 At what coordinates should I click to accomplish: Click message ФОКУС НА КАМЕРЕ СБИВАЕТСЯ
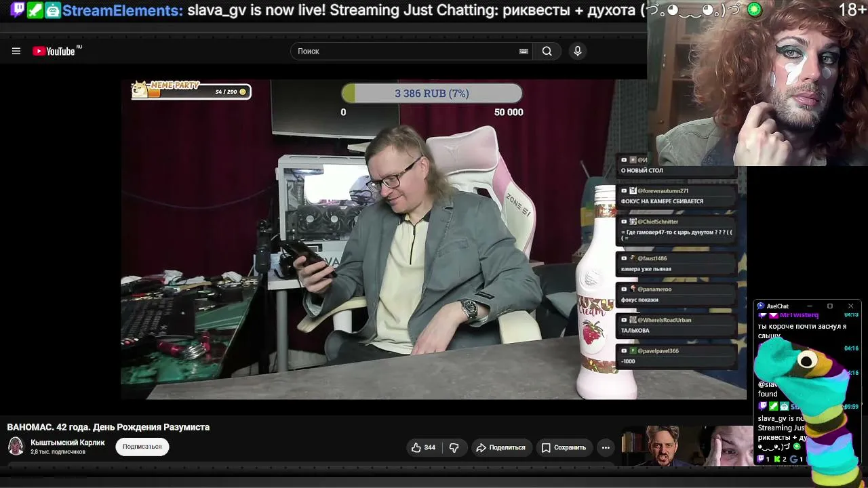[662, 201]
